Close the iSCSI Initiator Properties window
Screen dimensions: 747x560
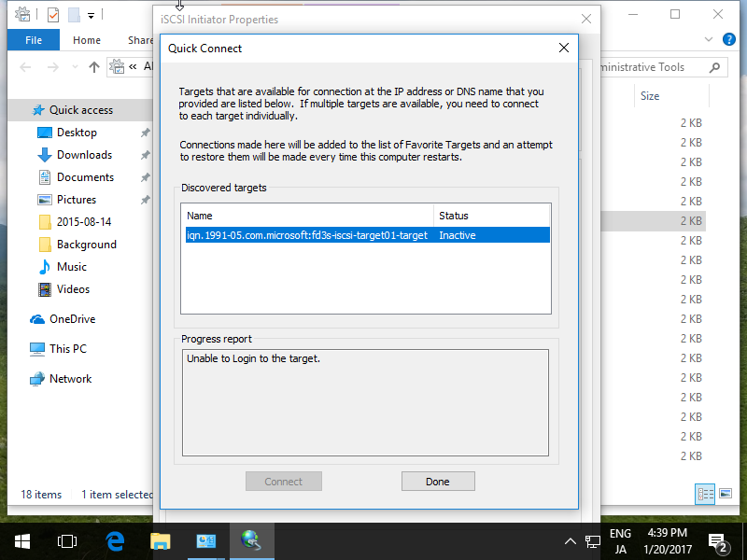coord(586,19)
